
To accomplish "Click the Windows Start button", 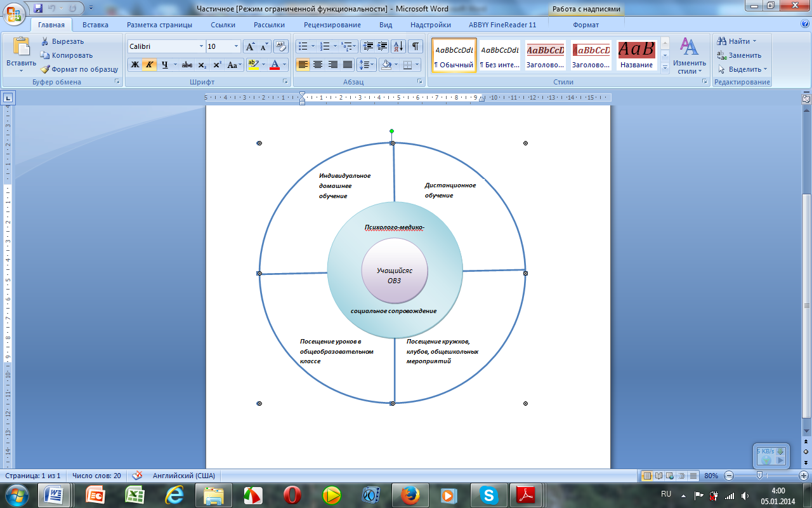I will (x=16, y=494).
